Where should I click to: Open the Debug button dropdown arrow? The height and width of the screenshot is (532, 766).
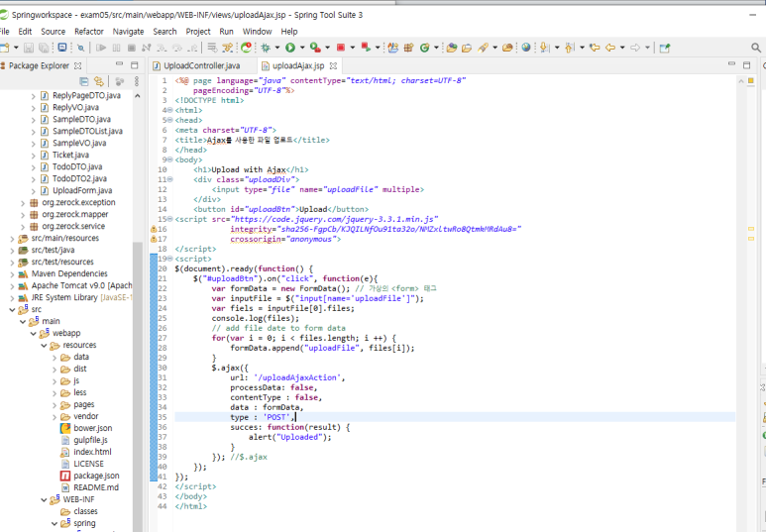pos(277,48)
